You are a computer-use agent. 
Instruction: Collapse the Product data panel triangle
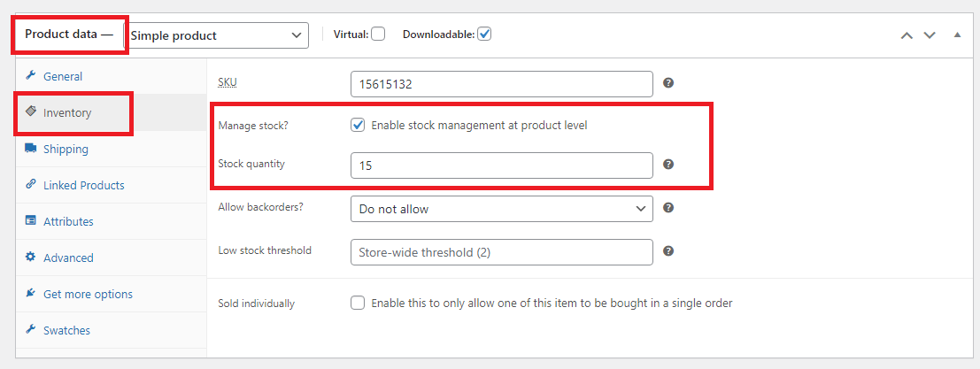(957, 35)
